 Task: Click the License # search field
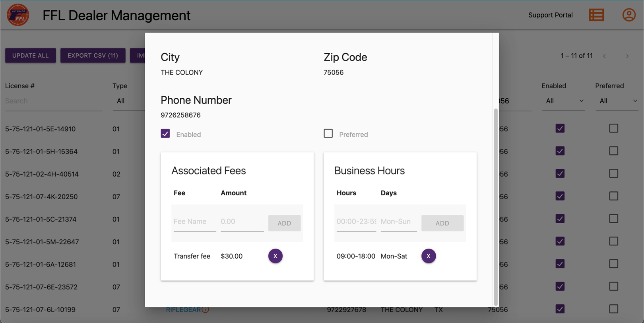pyautogui.click(x=53, y=101)
